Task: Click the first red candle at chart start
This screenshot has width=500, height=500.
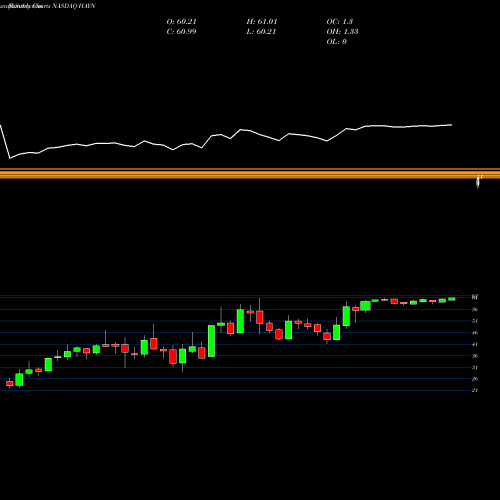Action: (x=10, y=383)
